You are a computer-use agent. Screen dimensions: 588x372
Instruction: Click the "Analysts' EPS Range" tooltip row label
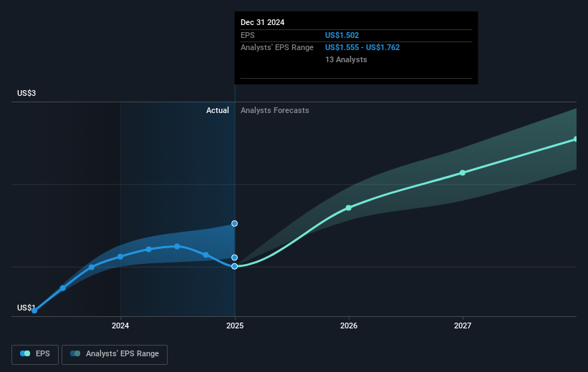(x=277, y=47)
